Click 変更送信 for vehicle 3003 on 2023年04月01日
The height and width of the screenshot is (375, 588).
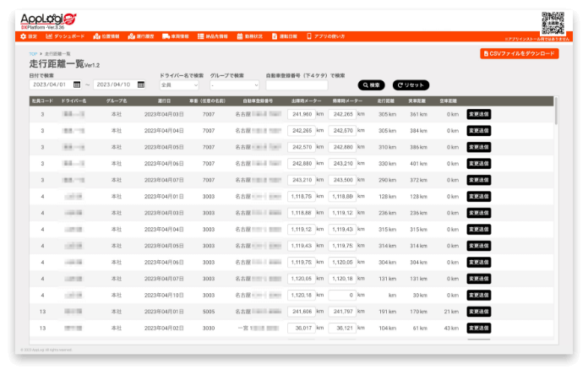pos(478,197)
